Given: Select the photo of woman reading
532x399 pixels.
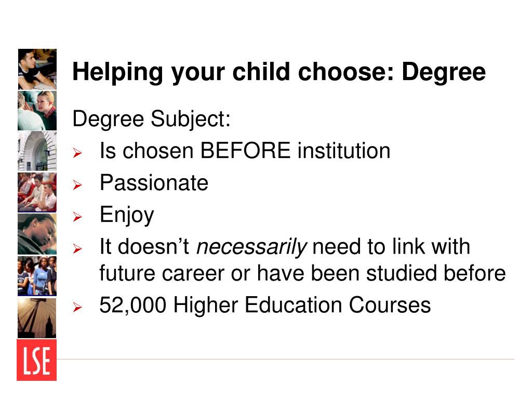Looking at the screenshot, I should tap(37, 234).
